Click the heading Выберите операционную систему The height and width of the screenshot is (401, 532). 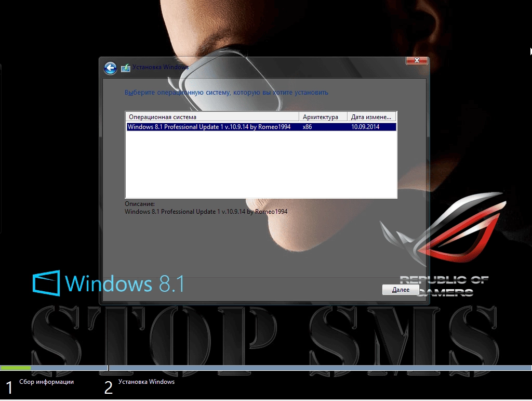pos(227,93)
